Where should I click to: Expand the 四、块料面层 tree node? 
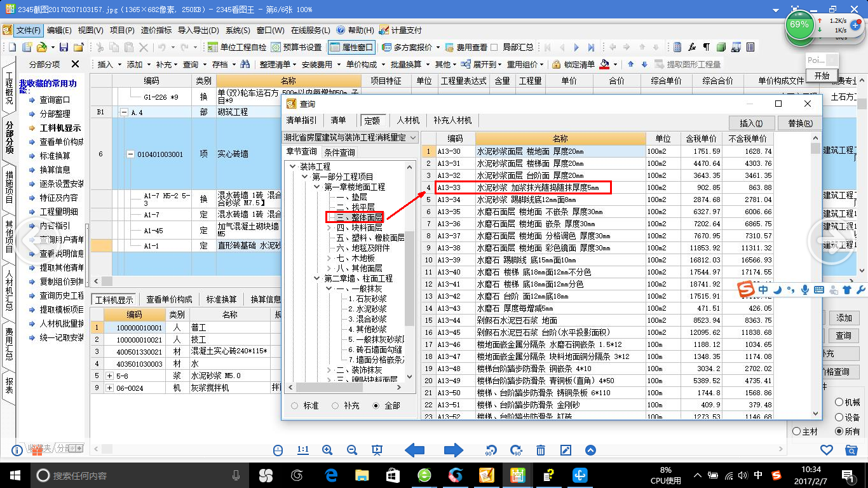click(x=329, y=227)
